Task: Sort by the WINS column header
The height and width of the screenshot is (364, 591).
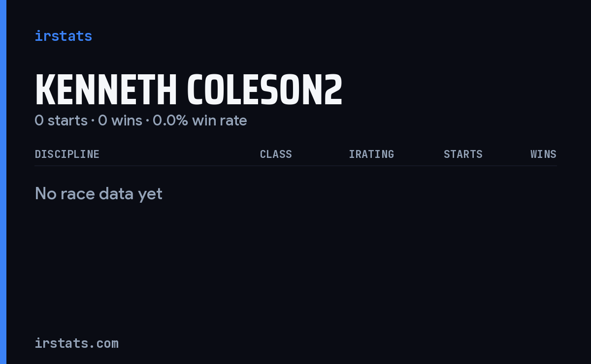Action: pyautogui.click(x=543, y=154)
